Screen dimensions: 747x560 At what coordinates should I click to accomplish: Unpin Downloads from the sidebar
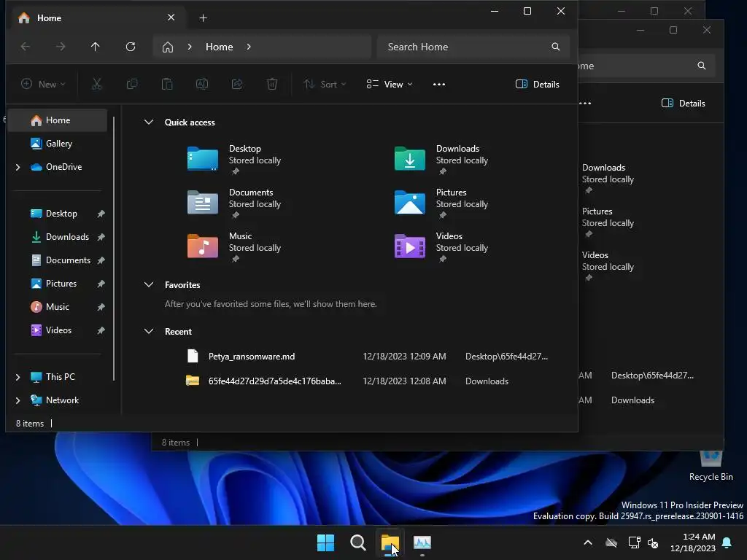coord(101,237)
